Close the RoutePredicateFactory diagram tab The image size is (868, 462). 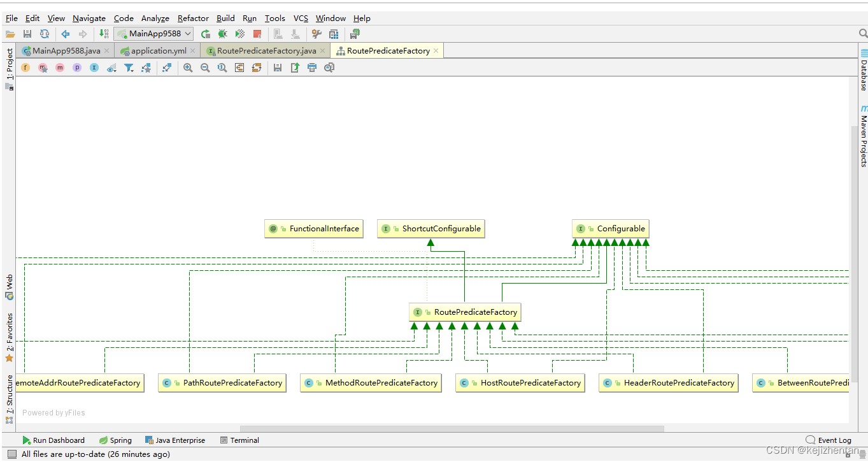click(x=436, y=51)
